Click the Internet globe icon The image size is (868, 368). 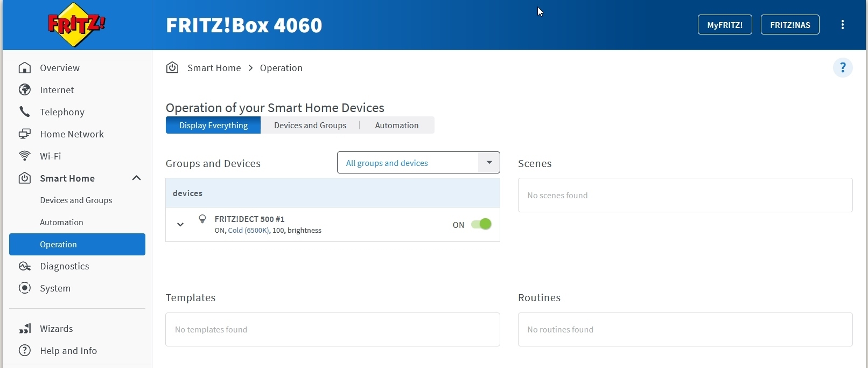point(25,90)
